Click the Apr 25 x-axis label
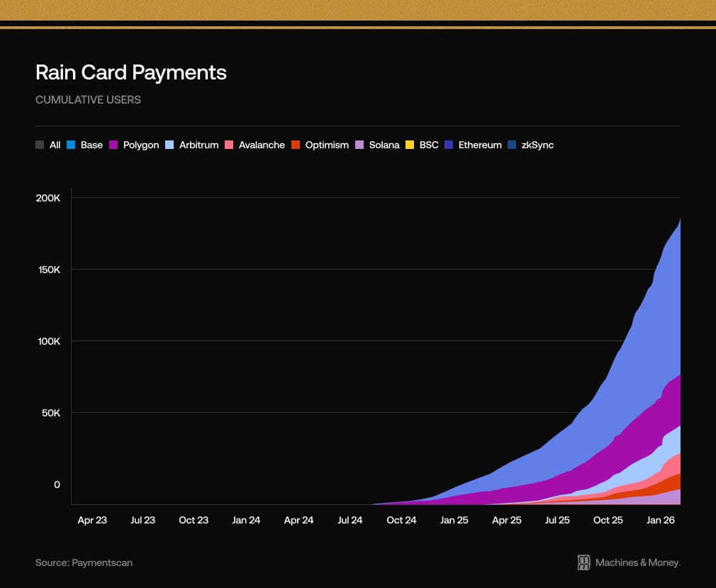 pyautogui.click(x=506, y=520)
